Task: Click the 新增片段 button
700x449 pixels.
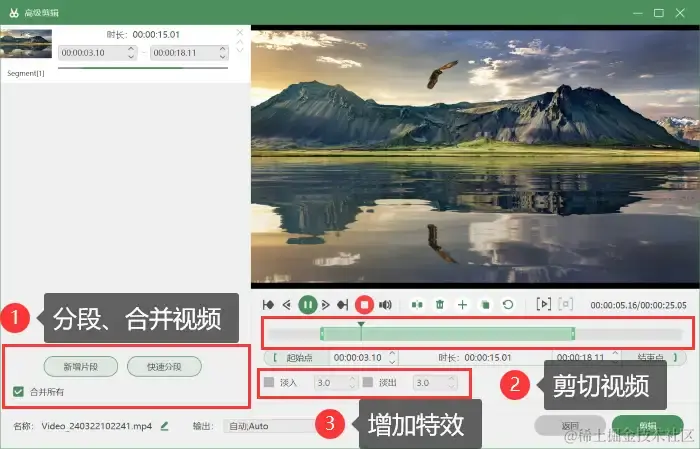Action: pyautogui.click(x=81, y=367)
